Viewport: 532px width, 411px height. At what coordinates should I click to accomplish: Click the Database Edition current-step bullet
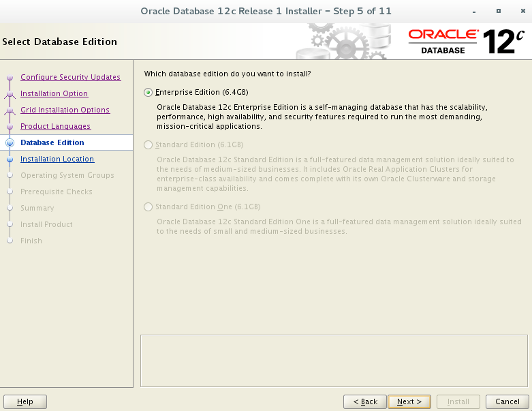pyautogui.click(x=10, y=142)
